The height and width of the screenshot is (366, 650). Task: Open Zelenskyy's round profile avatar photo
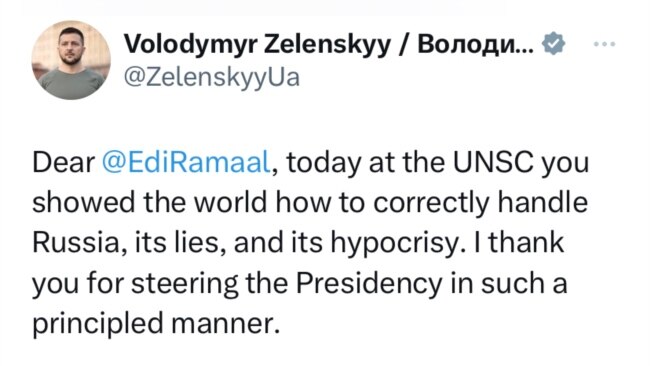(71, 60)
